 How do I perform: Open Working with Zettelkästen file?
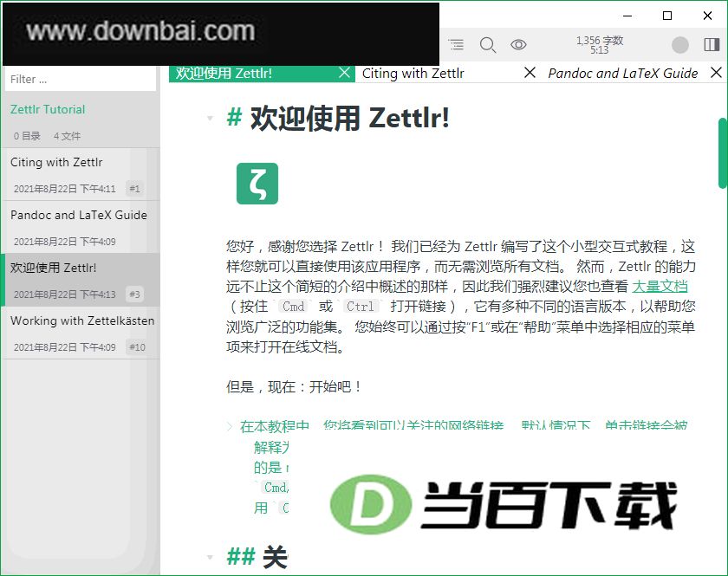pos(81,333)
